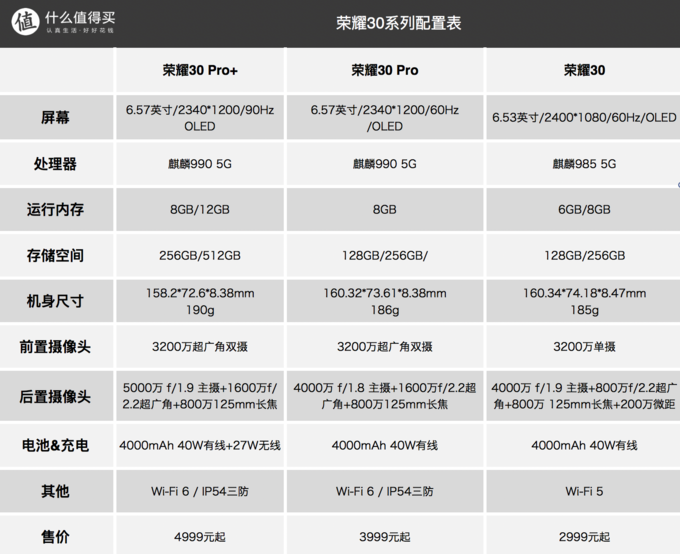Click 麒麟990 5G under 荣耀30 Pro+
Screen dimensions: 680x554
pyautogui.click(x=200, y=164)
